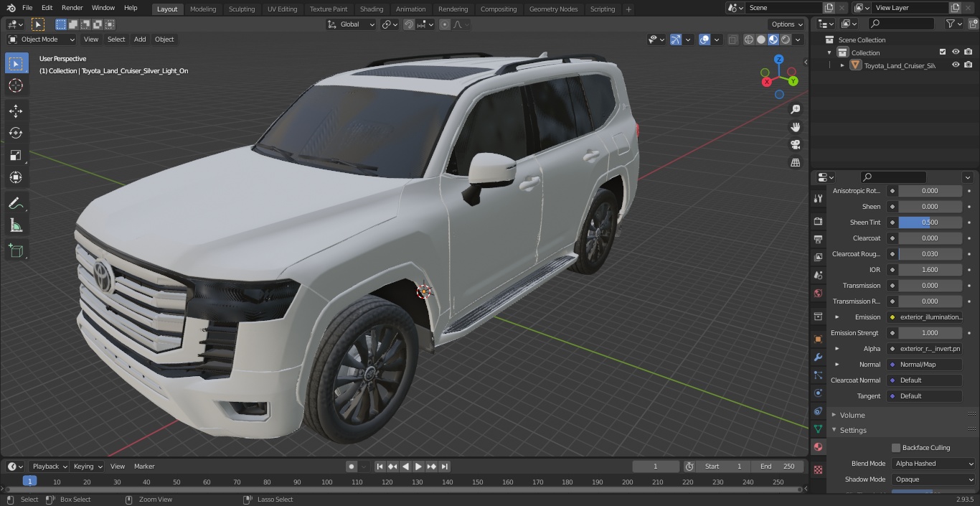Viewport: 980px width, 506px height.
Task: Switch to rendered viewport shading
Action: (x=786, y=39)
